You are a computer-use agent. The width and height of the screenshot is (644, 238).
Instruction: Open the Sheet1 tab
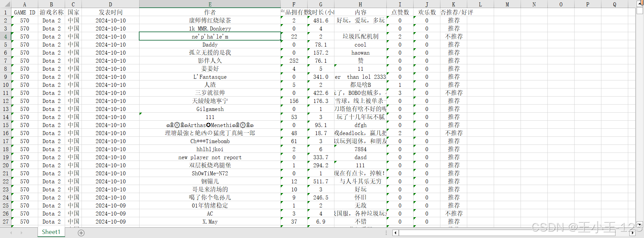[x=51, y=232]
